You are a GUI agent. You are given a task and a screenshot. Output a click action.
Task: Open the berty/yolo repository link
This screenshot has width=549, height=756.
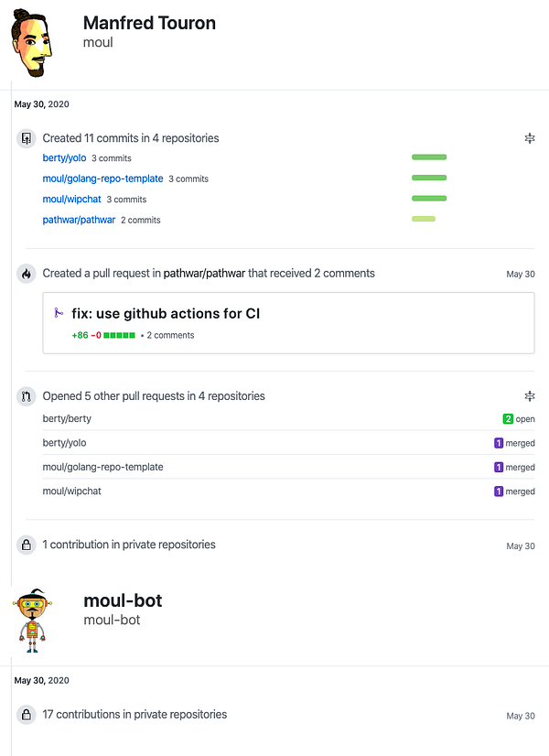pos(64,158)
